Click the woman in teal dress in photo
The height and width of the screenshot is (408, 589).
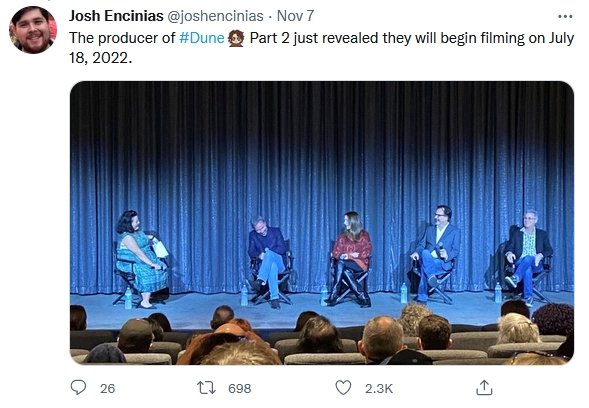click(141, 258)
